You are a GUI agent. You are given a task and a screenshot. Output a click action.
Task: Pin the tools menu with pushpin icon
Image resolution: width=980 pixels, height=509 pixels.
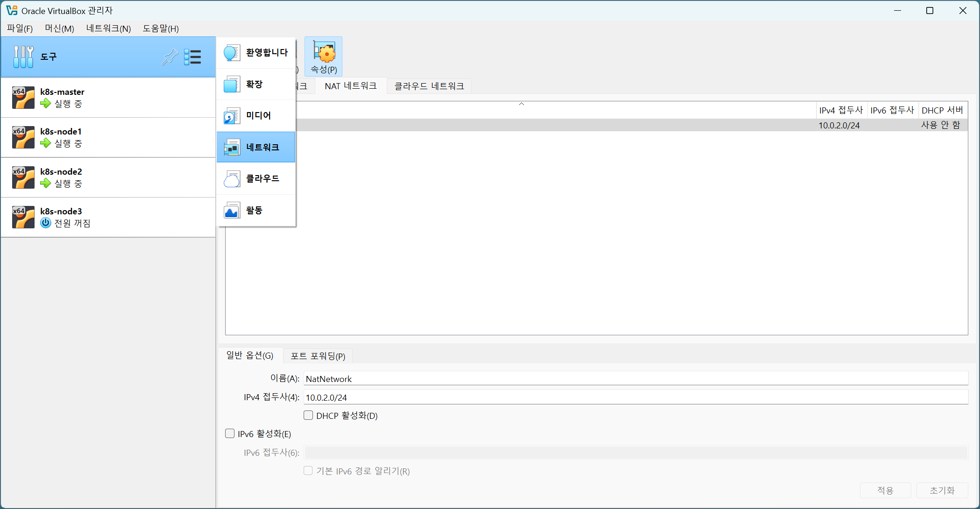[170, 57]
